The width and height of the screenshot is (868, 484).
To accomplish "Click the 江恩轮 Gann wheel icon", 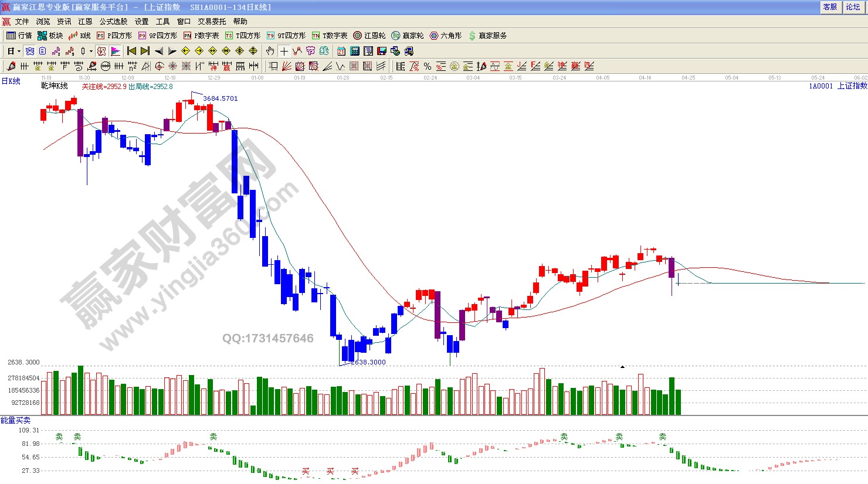I will [369, 36].
